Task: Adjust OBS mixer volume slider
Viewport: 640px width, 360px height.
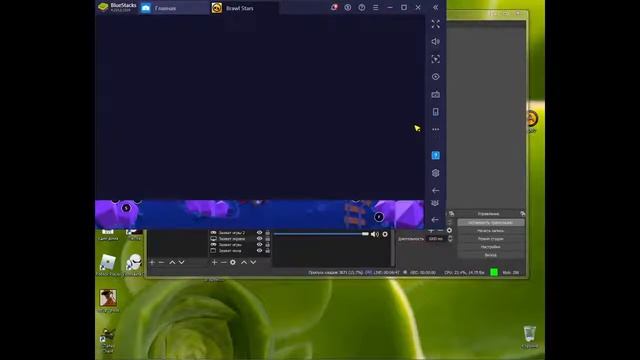Action: tap(321, 234)
